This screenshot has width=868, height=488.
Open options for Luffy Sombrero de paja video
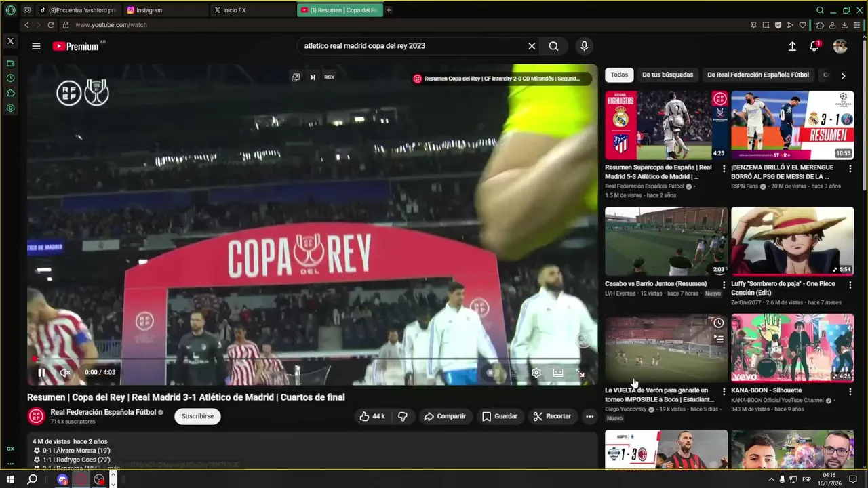tap(850, 285)
